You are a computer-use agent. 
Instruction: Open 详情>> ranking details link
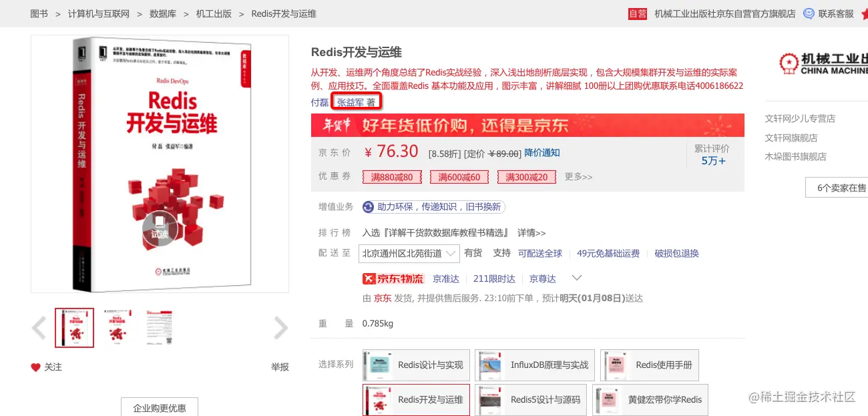[531, 233]
